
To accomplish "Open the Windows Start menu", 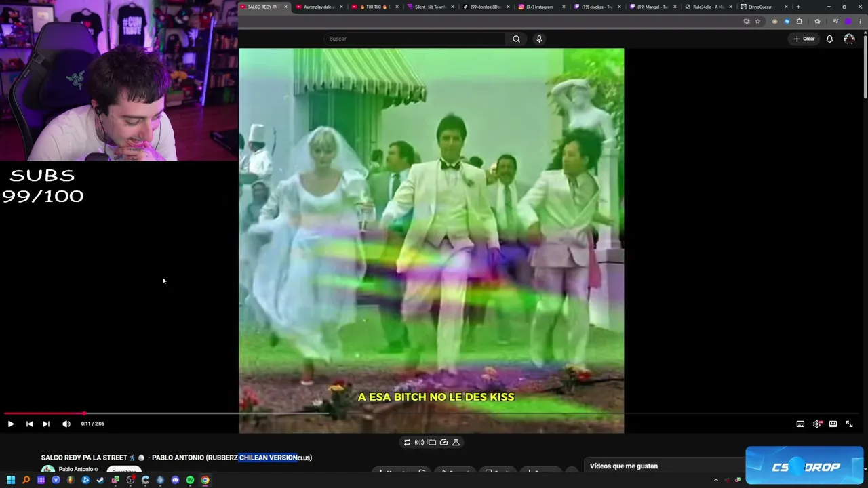I will click(11, 480).
